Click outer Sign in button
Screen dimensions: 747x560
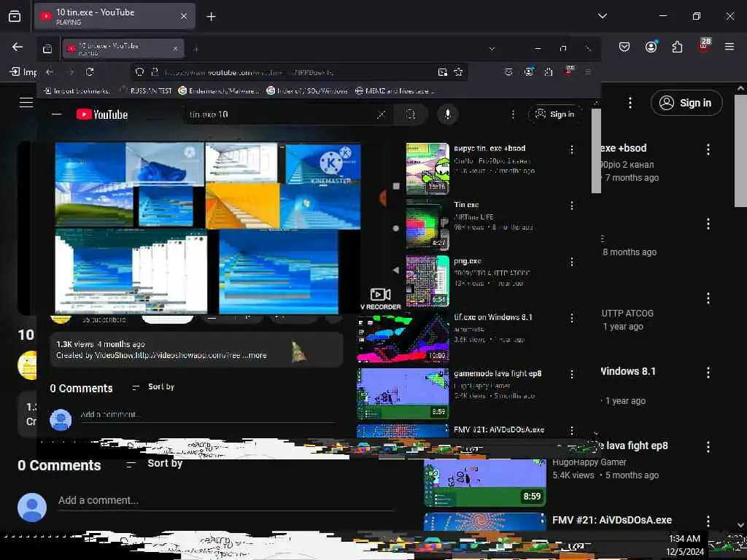[686, 103]
